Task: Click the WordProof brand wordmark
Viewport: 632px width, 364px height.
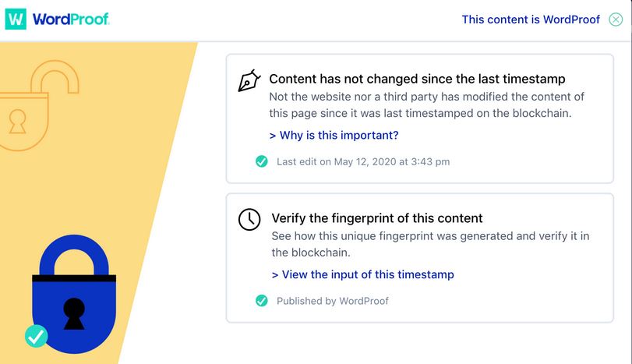Action: tap(71, 19)
